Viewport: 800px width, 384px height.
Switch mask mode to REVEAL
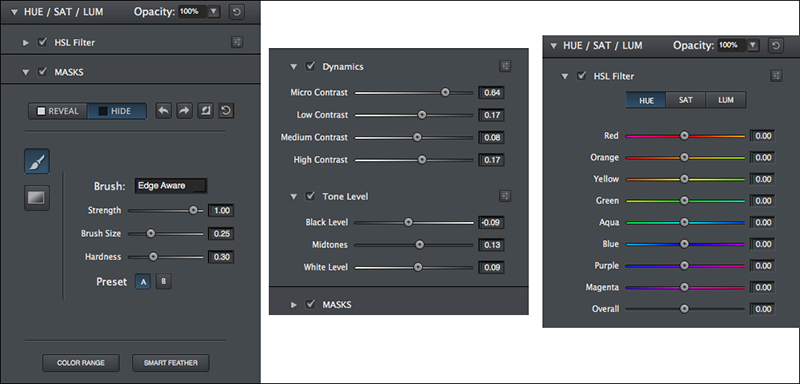tap(58, 111)
